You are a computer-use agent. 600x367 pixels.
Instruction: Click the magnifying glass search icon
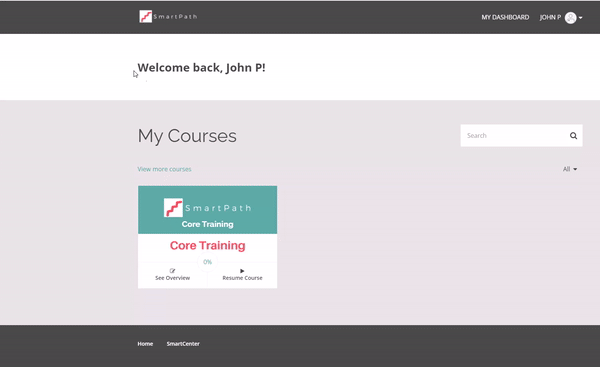573,135
